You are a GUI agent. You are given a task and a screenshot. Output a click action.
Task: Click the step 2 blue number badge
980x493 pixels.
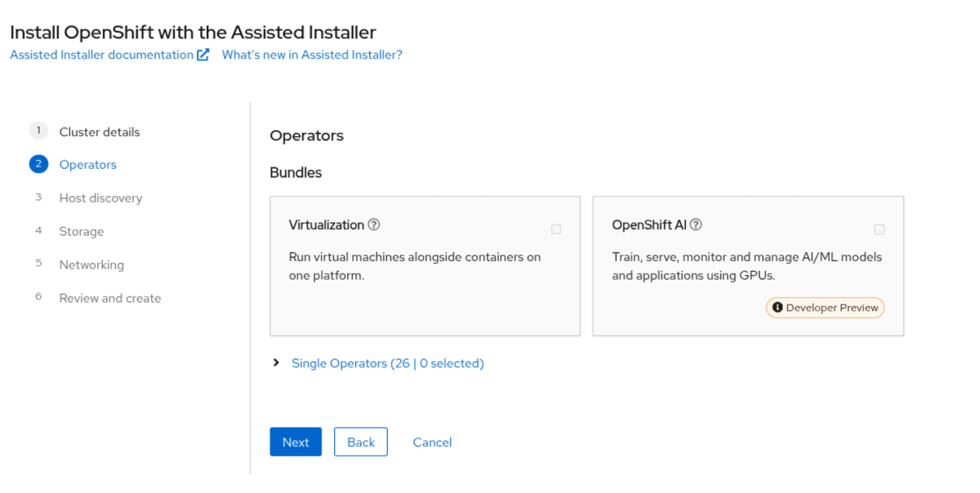pyautogui.click(x=38, y=164)
